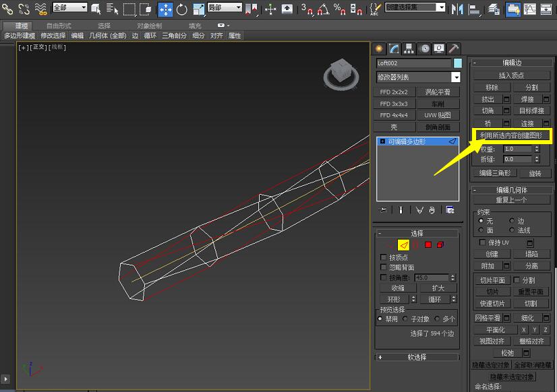Check the 保持UV (Preserve UVs) option
557x392 pixels.
point(483,242)
